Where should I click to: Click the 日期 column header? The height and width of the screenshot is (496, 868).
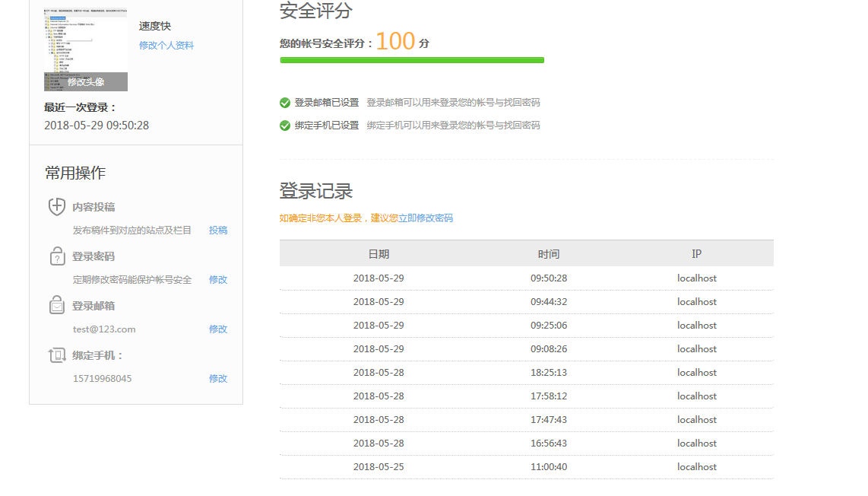tap(379, 254)
